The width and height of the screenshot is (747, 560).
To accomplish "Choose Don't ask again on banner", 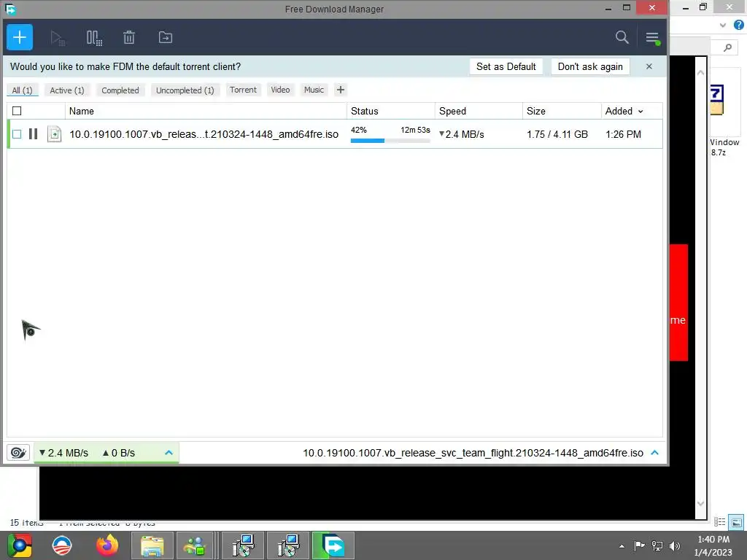I will tap(590, 66).
